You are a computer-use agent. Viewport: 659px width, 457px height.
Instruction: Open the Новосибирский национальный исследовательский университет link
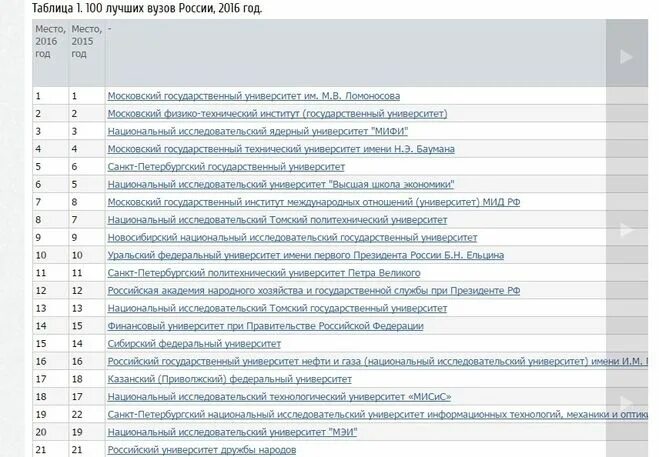click(292, 238)
